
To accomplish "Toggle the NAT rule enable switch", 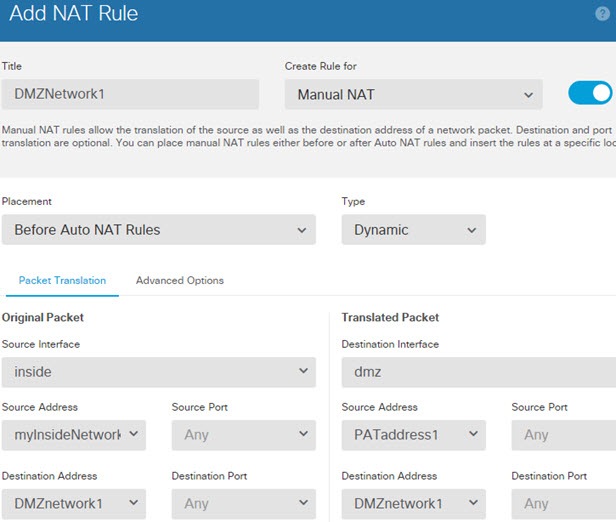I will pyautogui.click(x=590, y=93).
